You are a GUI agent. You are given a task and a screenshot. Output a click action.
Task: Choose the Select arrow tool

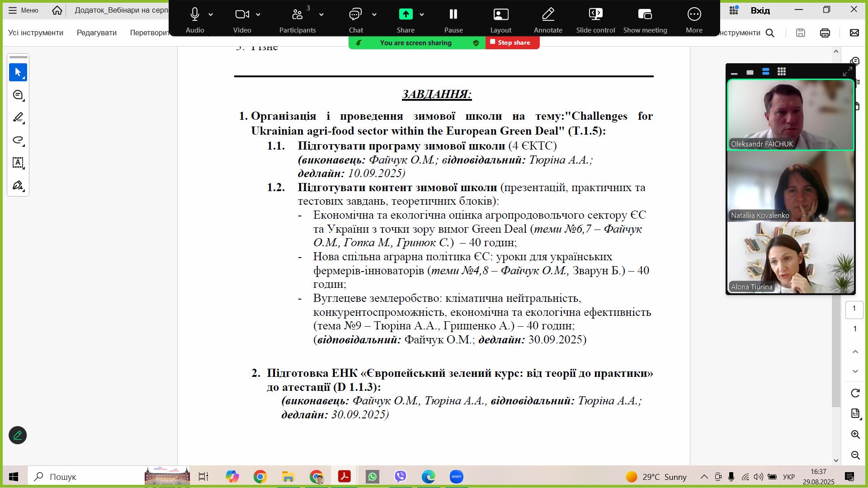18,72
